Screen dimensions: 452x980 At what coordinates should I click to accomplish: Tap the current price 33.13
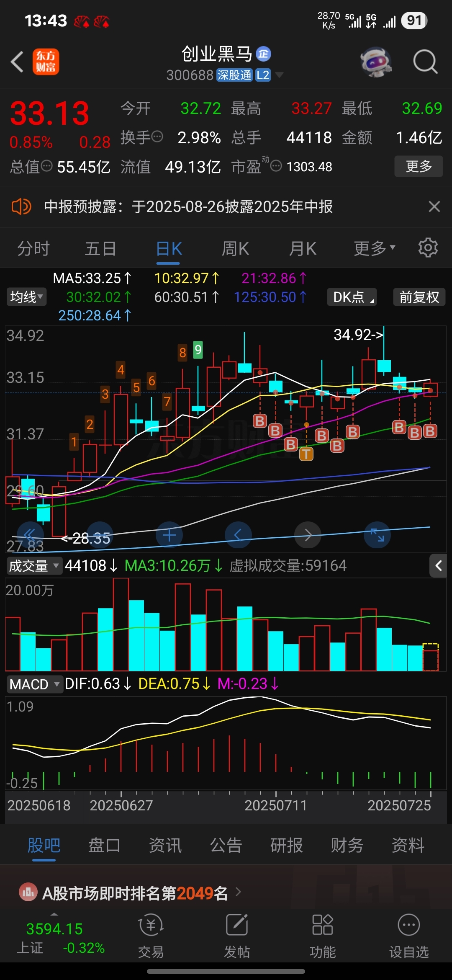coord(49,113)
